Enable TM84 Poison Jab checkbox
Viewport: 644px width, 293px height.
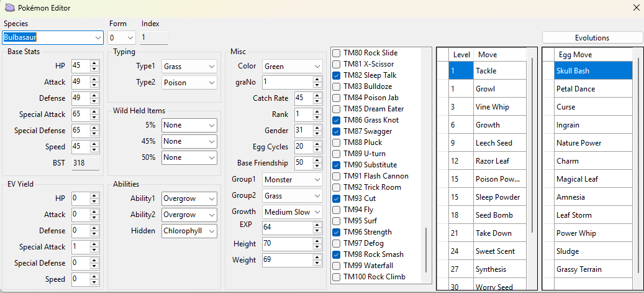(336, 98)
